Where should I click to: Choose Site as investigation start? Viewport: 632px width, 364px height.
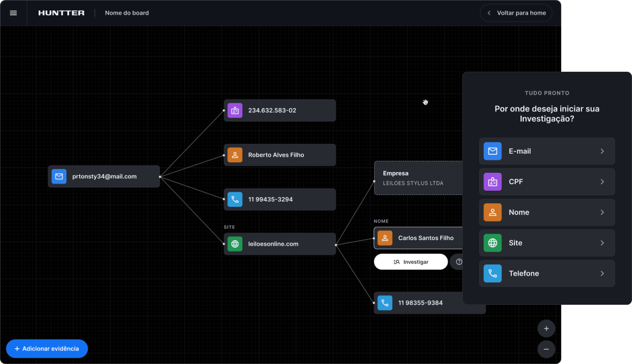pyautogui.click(x=547, y=243)
